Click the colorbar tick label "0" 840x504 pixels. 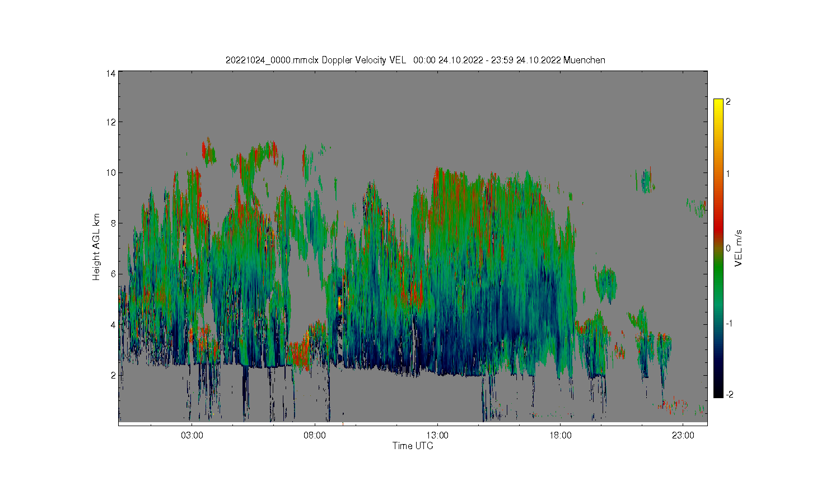click(x=728, y=248)
